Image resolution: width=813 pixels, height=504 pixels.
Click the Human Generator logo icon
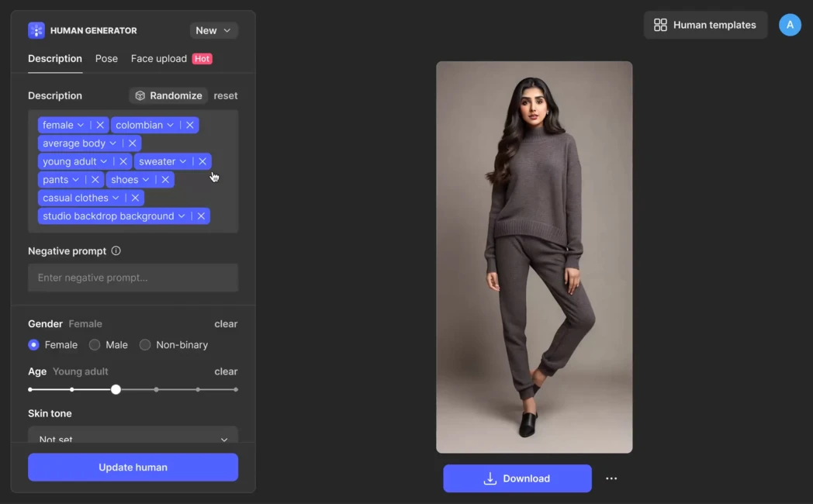[x=36, y=29]
